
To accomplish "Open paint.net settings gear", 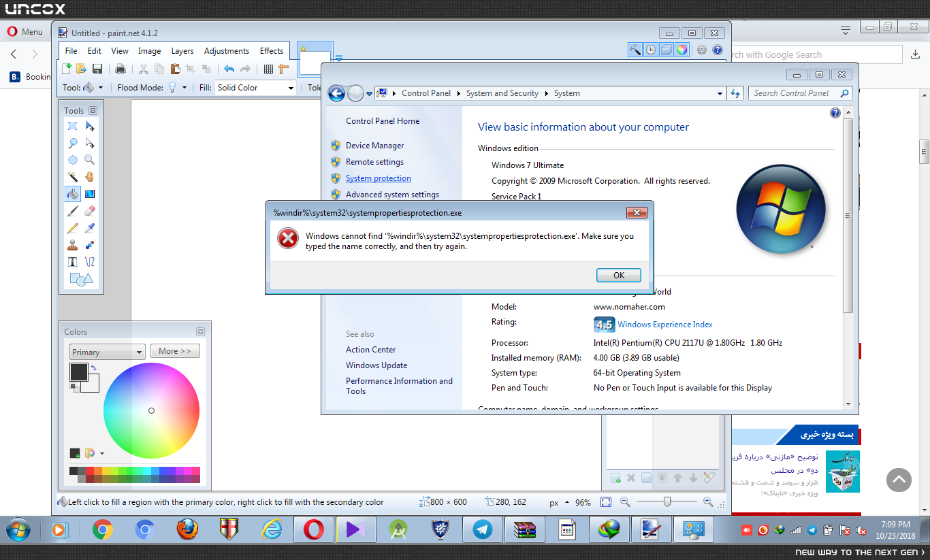I will 702,50.
